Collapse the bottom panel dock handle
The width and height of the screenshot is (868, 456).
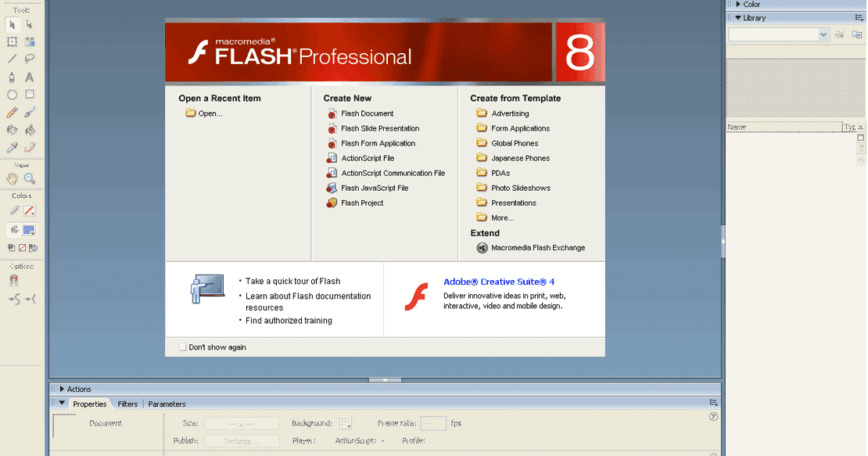pyautogui.click(x=385, y=380)
